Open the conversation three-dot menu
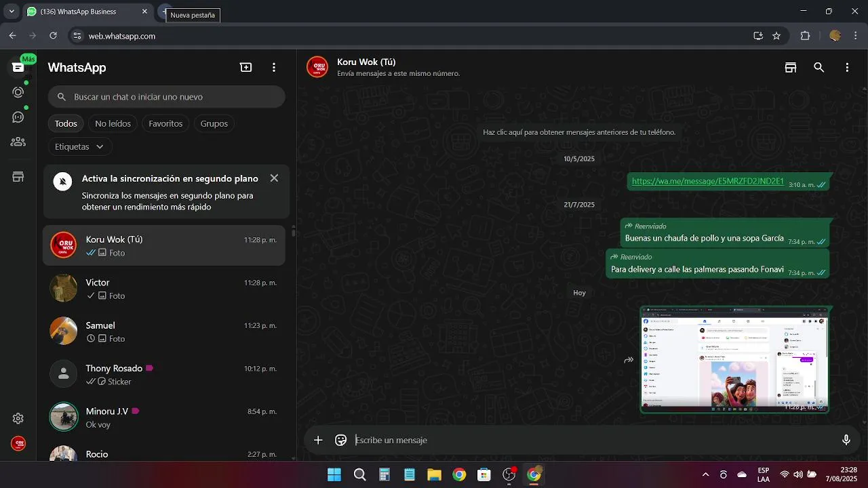Viewport: 868px width, 488px height. (847, 67)
